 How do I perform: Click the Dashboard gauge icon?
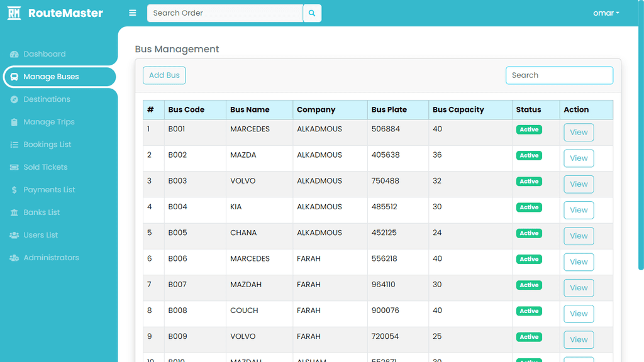(14, 54)
